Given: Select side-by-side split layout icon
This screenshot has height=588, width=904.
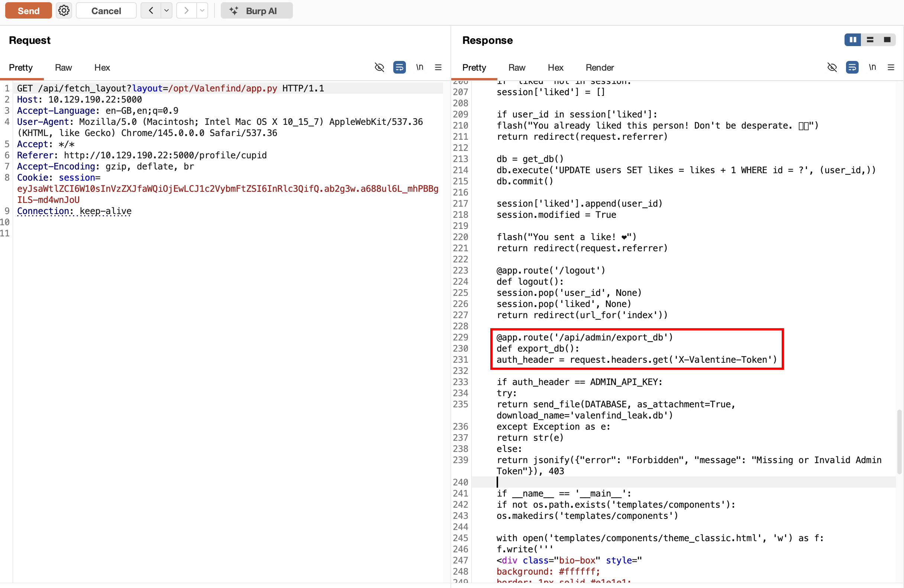Looking at the screenshot, I should tap(852, 39).
